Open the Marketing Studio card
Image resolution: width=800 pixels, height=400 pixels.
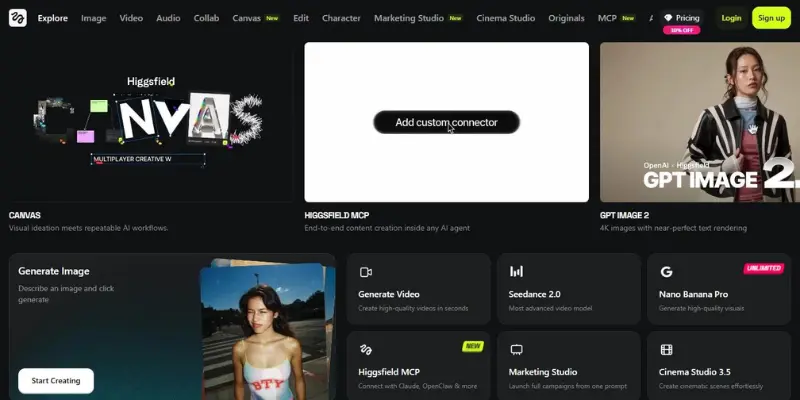pos(569,366)
